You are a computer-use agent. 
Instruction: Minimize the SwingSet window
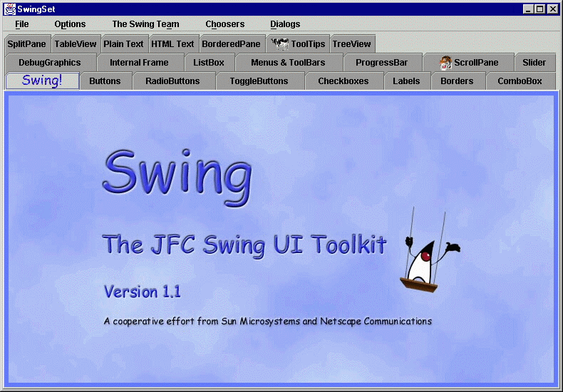528,9
